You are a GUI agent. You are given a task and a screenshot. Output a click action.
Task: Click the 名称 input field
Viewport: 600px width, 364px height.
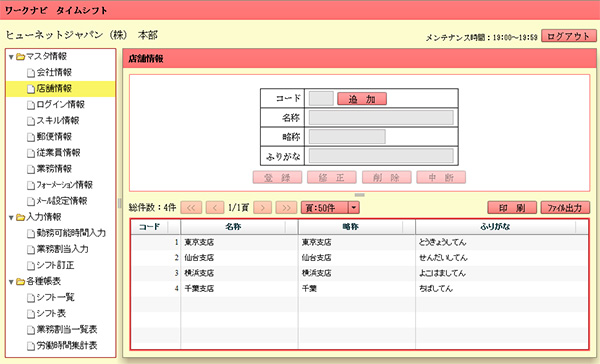(x=381, y=118)
